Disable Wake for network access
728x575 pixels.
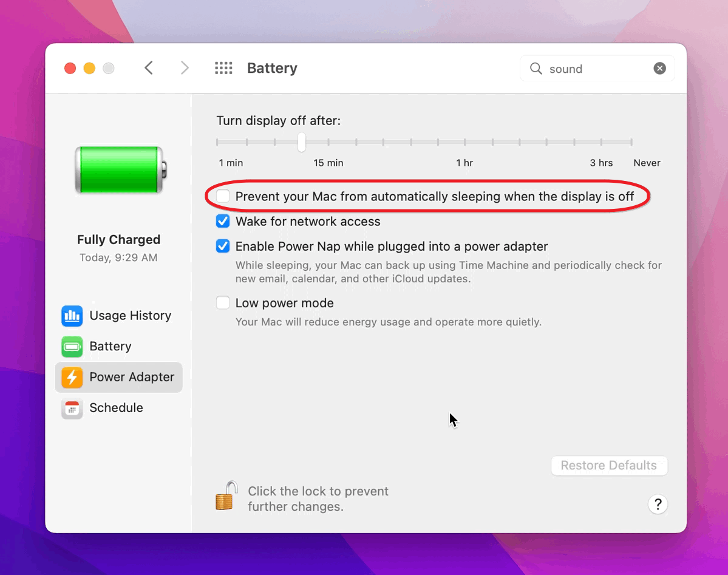tap(222, 221)
